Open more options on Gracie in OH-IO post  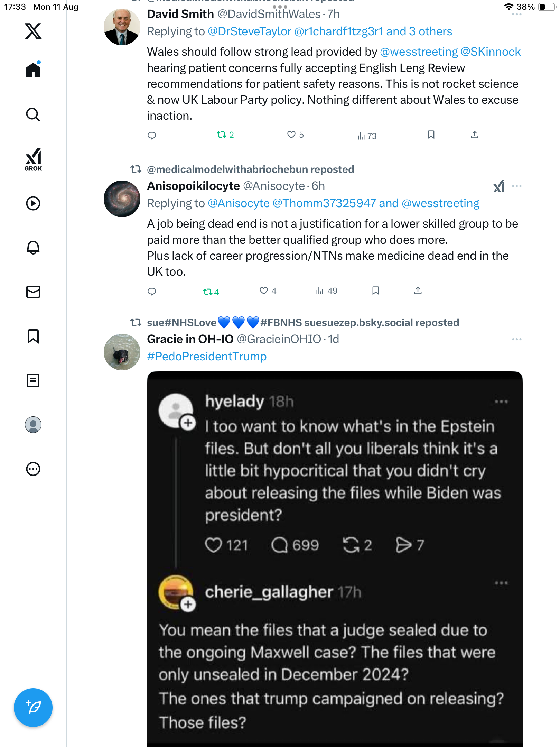pyautogui.click(x=516, y=339)
